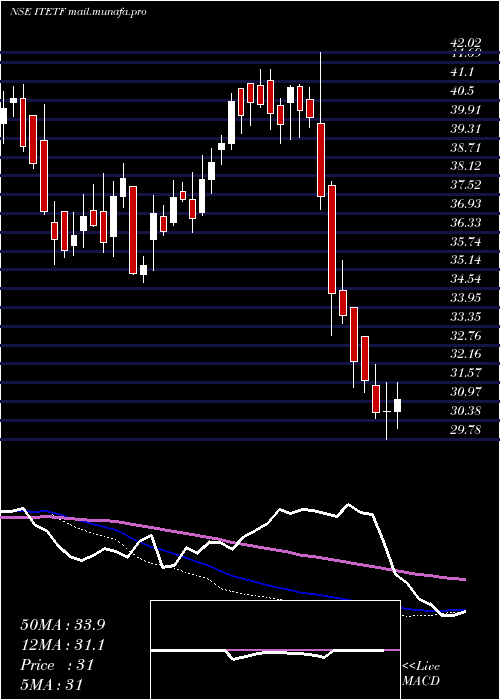Screen dimensions: 500x700
Task: Select the 36.33 price axis label
Action: click(466, 223)
